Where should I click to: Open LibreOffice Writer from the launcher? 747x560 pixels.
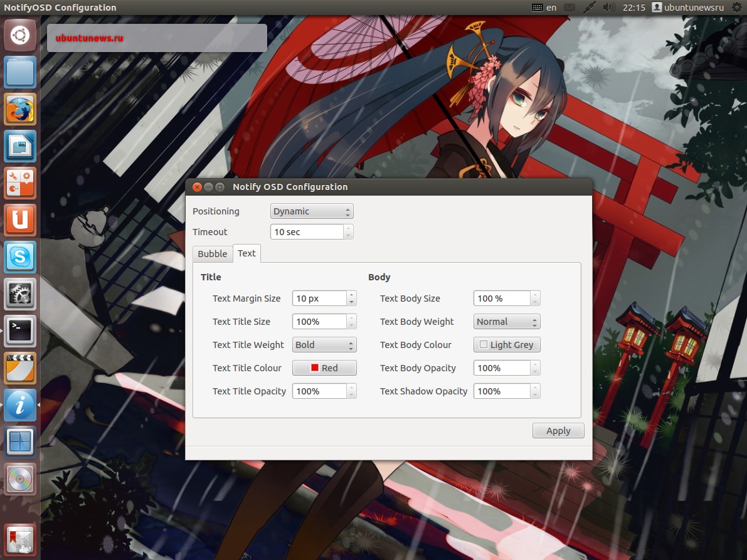20,146
